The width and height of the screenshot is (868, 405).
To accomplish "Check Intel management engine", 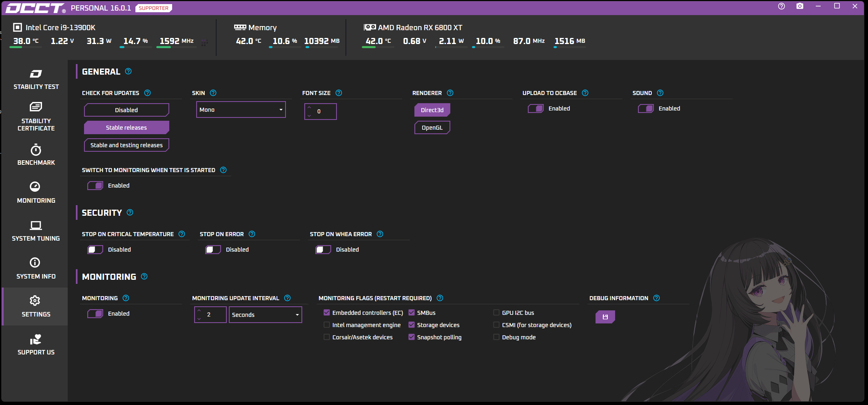I will click(327, 325).
